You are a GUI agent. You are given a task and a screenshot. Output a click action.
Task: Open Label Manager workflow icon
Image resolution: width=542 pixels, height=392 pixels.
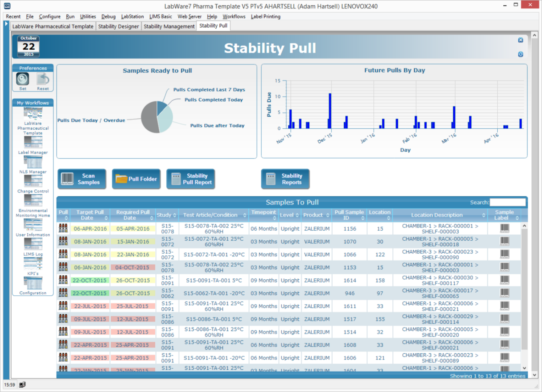coord(33,142)
